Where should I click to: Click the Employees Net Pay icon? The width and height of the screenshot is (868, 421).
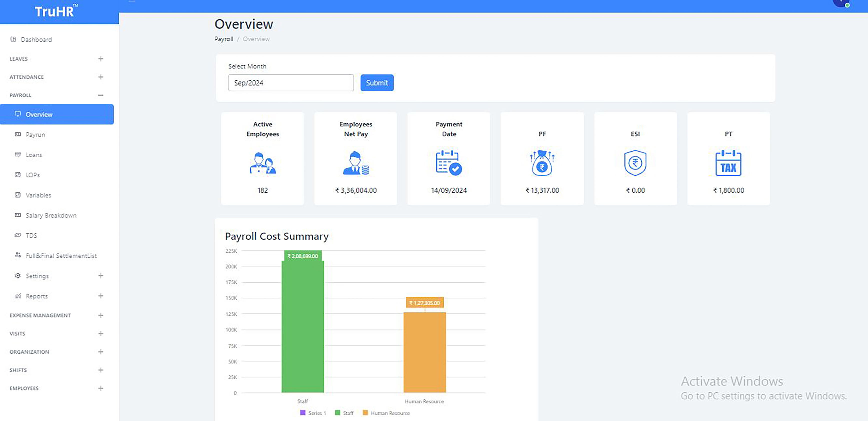coord(356,163)
